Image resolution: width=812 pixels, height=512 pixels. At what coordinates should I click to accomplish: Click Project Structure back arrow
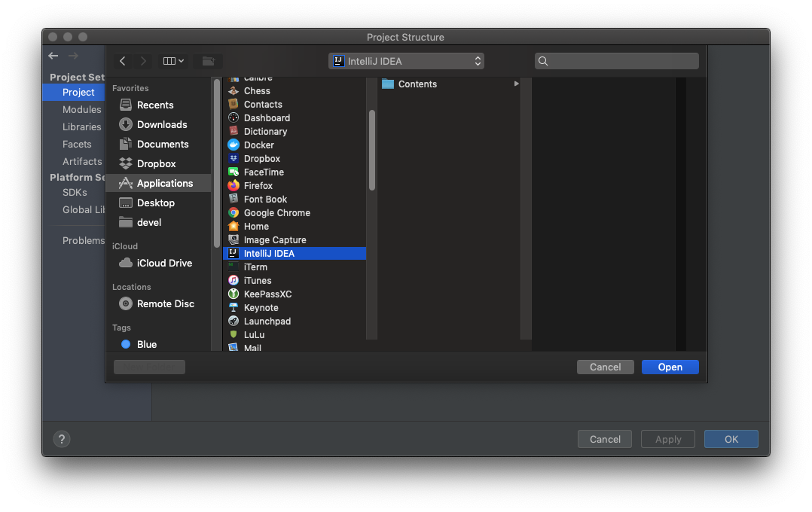click(x=53, y=56)
